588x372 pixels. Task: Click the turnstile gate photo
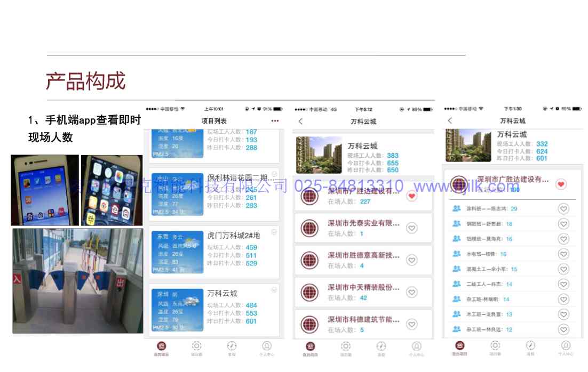(77, 281)
